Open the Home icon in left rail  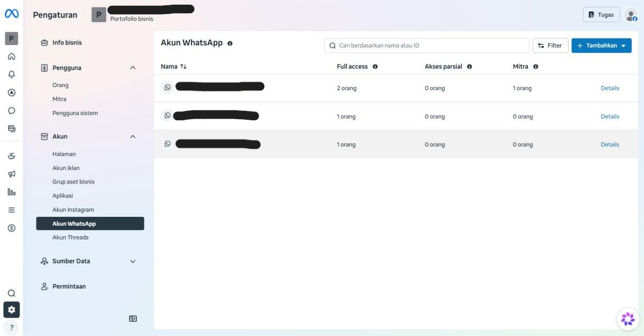click(12, 56)
